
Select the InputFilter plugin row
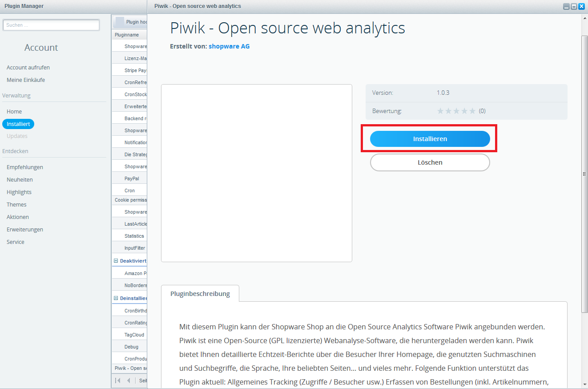[x=129, y=248]
